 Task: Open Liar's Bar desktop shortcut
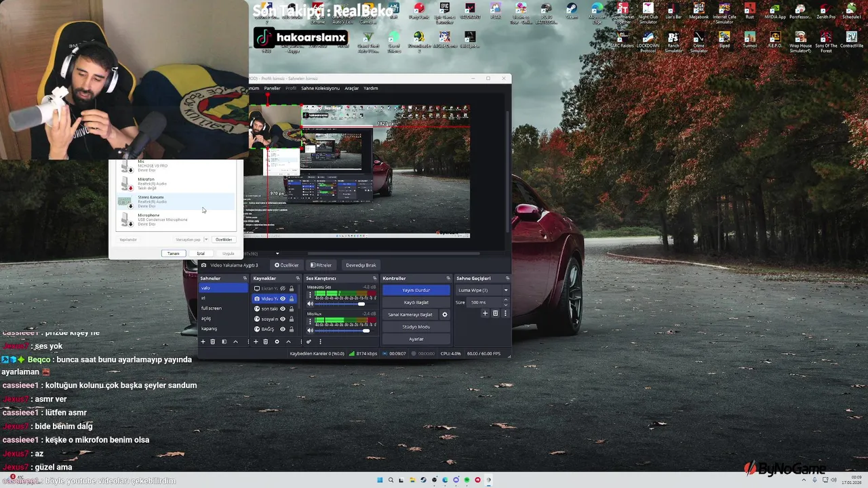pyautogui.click(x=673, y=11)
